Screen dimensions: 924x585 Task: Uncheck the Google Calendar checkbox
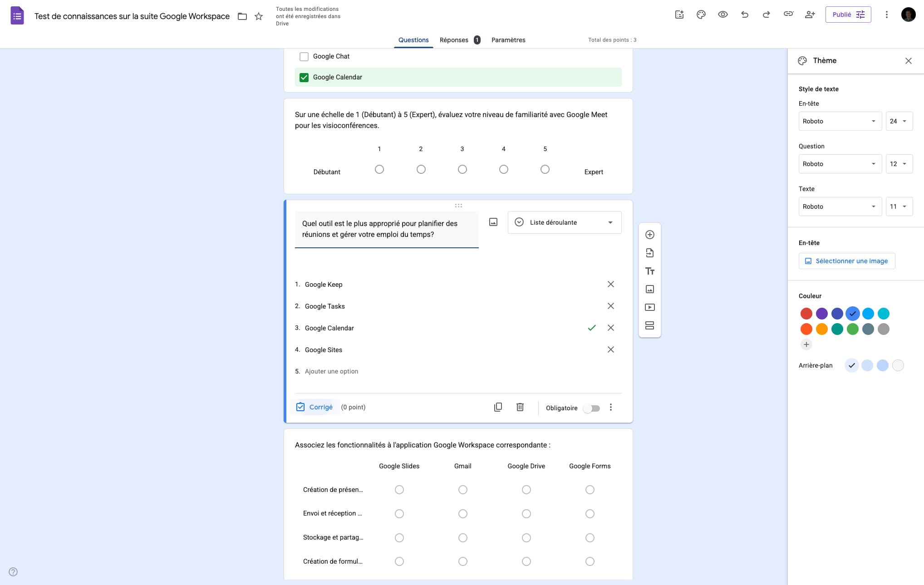click(304, 77)
